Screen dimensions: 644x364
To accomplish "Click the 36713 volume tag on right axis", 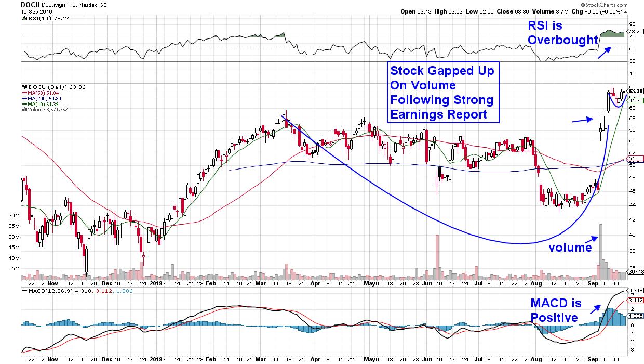I will click(635, 272).
